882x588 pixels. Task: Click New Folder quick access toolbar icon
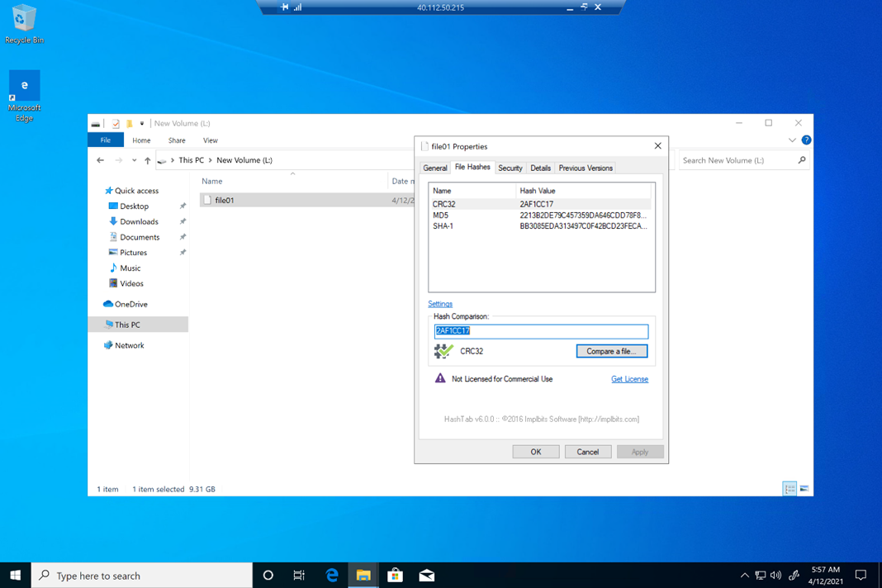[130, 123]
